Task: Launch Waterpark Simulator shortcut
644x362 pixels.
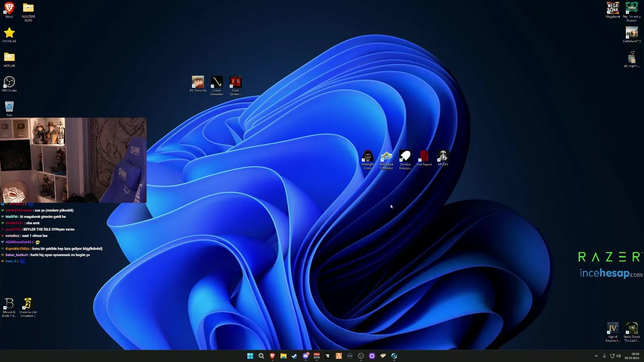Action: point(386,160)
